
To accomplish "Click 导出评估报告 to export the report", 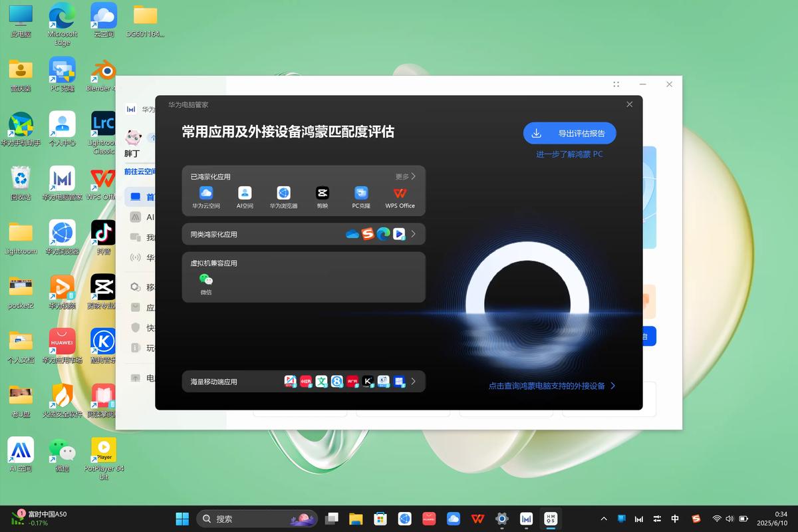I will [x=569, y=133].
